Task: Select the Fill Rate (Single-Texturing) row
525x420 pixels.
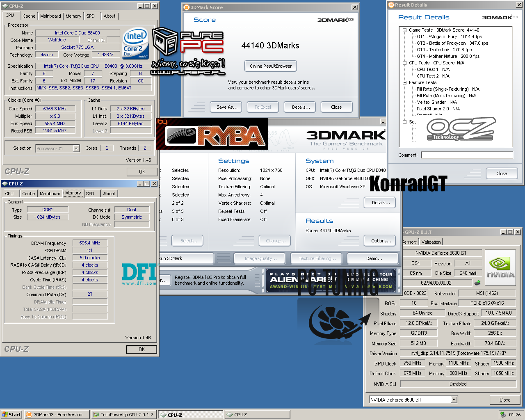Action: tap(448, 89)
